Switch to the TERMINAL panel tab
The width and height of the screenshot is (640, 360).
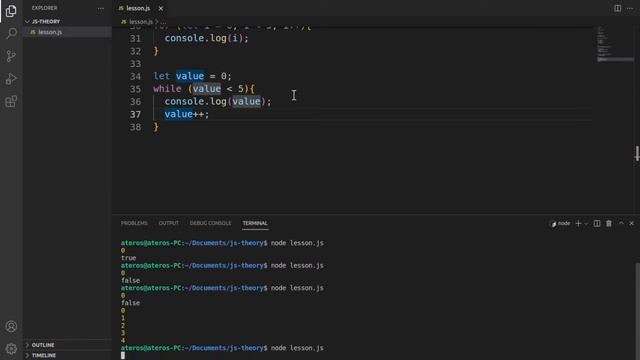255,223
